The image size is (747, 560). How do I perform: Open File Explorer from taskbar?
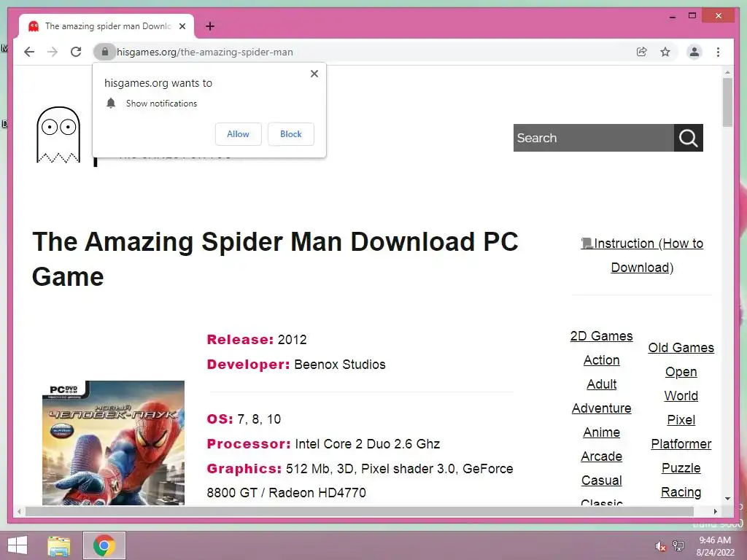click(59, 545)
